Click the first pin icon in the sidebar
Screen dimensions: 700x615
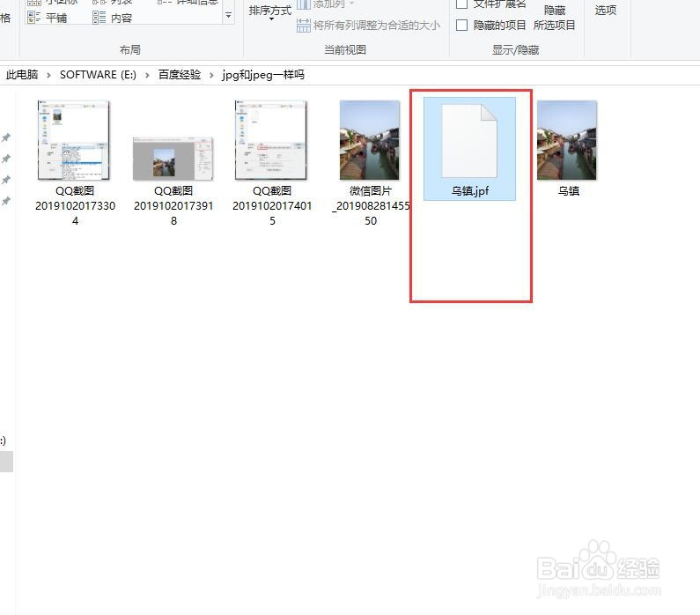(x=6, y=137)
